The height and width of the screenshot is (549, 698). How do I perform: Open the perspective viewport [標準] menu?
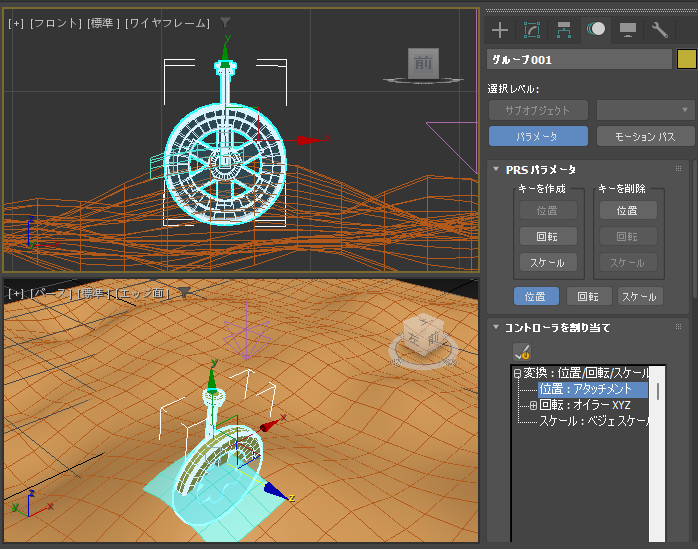click(94, 293)
